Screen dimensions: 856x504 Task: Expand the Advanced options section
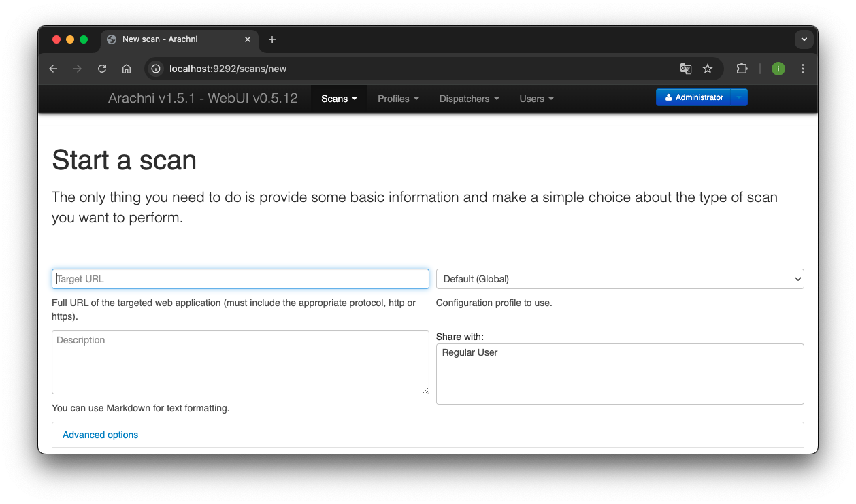click(x=100, y=435)
